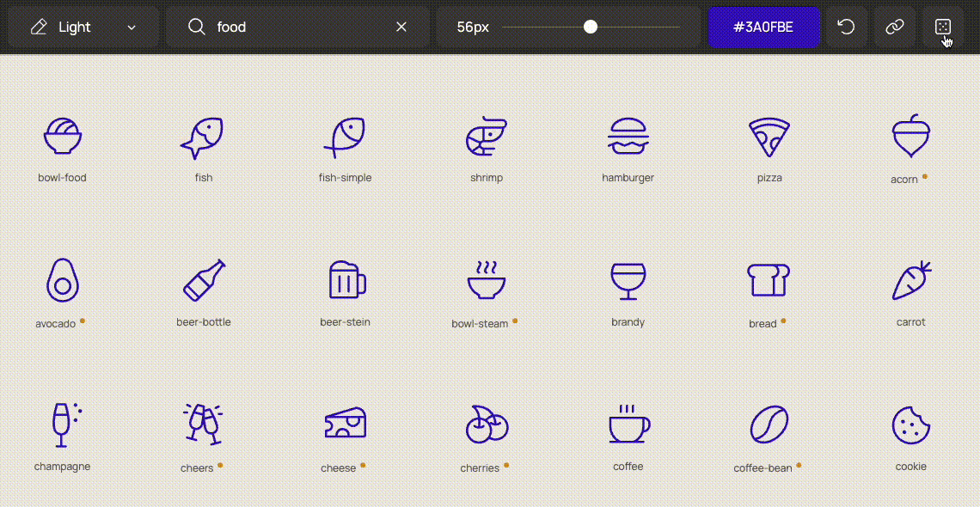Select the hamburger icon
The height and width of the screenshot is (507, 980).
[628, 137]
